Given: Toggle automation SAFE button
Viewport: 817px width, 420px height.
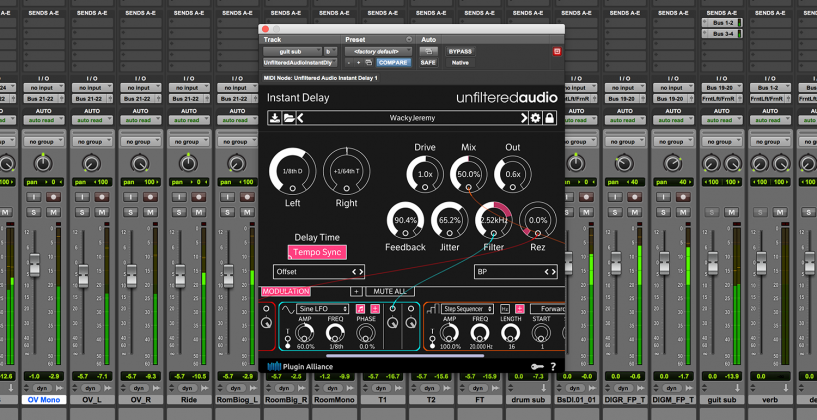Looking at the screenshot, I should coord(428,63).
